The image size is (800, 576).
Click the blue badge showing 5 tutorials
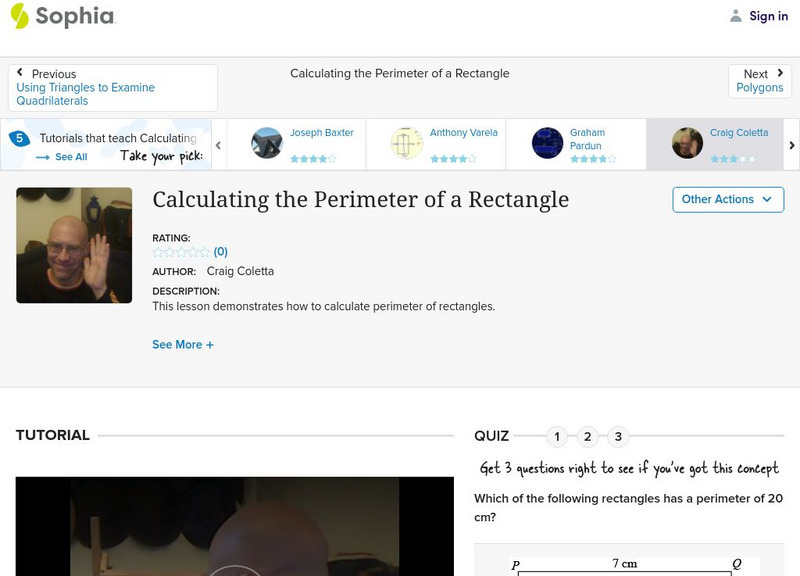[x=19, y=138]
